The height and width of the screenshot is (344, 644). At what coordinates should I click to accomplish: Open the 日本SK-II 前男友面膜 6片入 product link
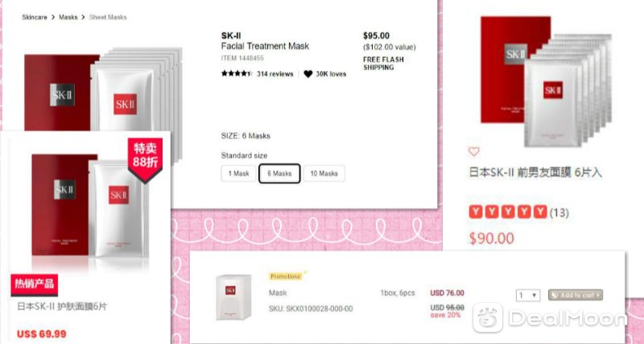pyautogui.click(x=535, y=172)
